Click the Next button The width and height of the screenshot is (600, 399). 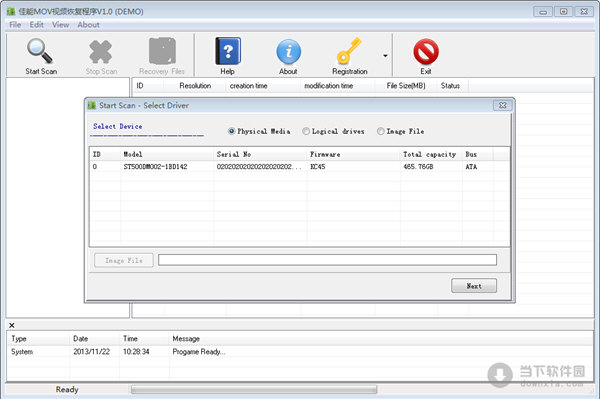click(474, 286)
